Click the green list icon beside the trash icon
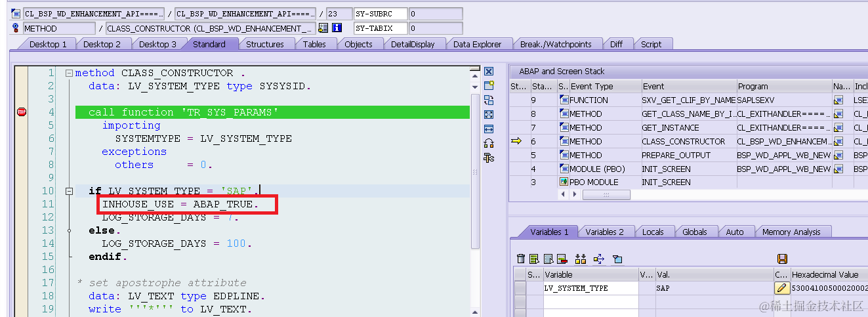The image size is (868, 317). 534,259
